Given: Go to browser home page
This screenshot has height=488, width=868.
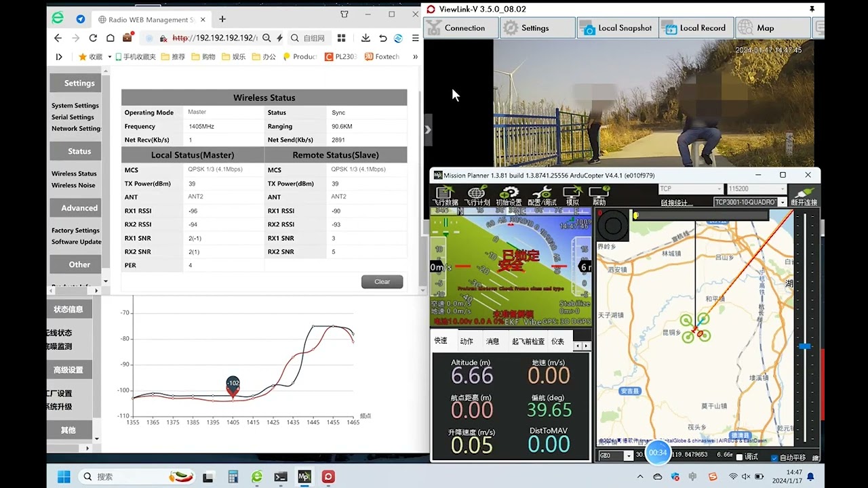Looking at the screenshot, I should click(110, 38).
